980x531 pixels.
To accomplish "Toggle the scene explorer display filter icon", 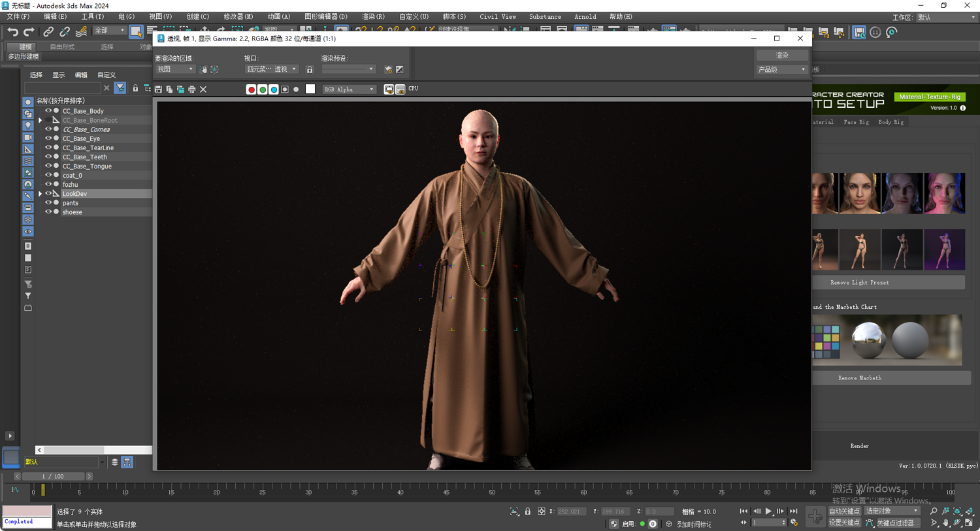I will pos(120,88).
